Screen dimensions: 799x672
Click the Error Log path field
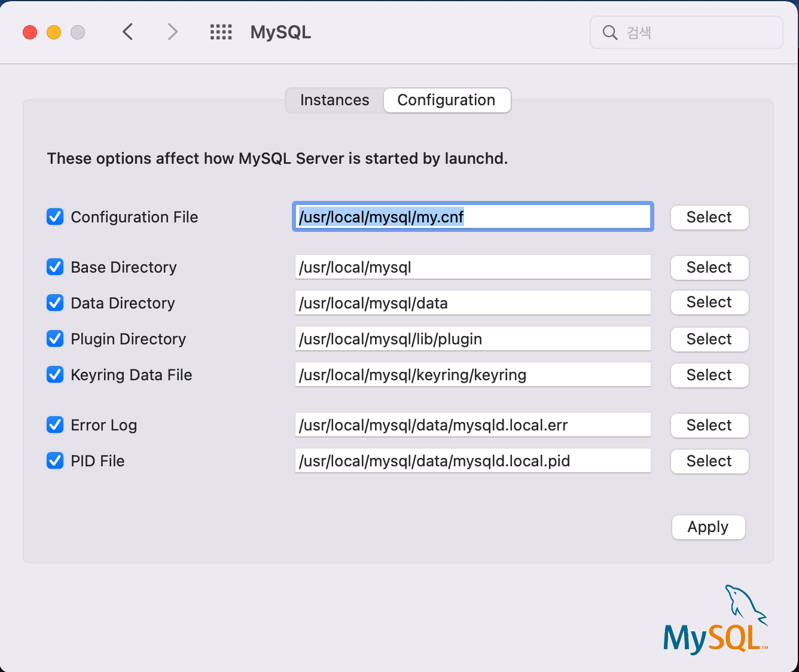(472, 424)
